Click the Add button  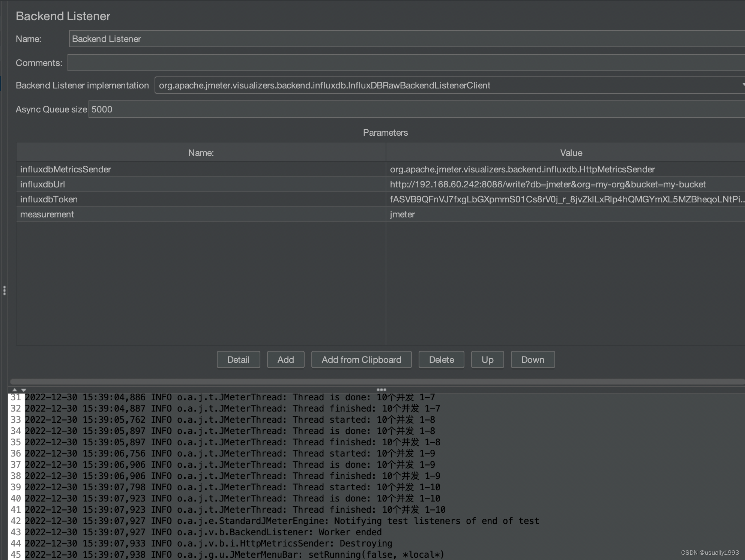[285, 359]
